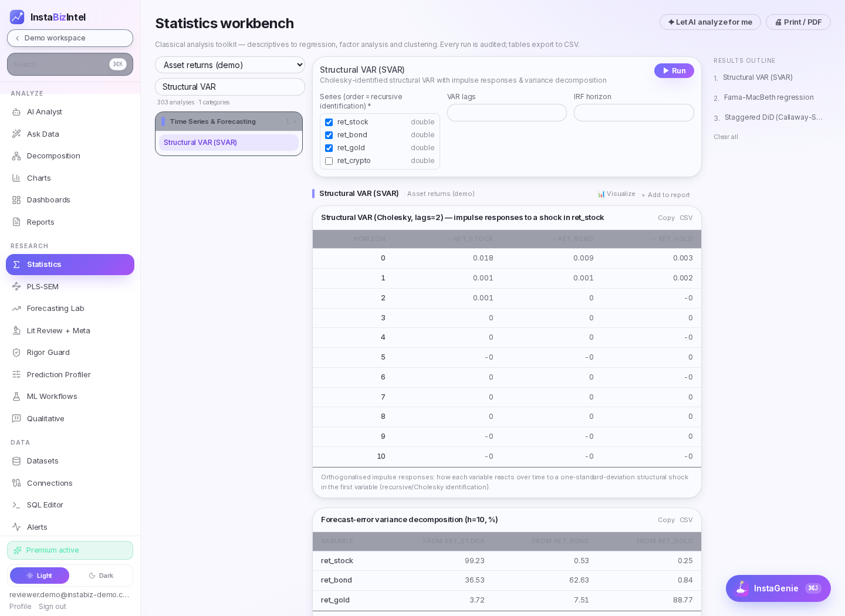Click the Ask Data wand icon
Screen dimensions: 845x616
pos(16,134)
